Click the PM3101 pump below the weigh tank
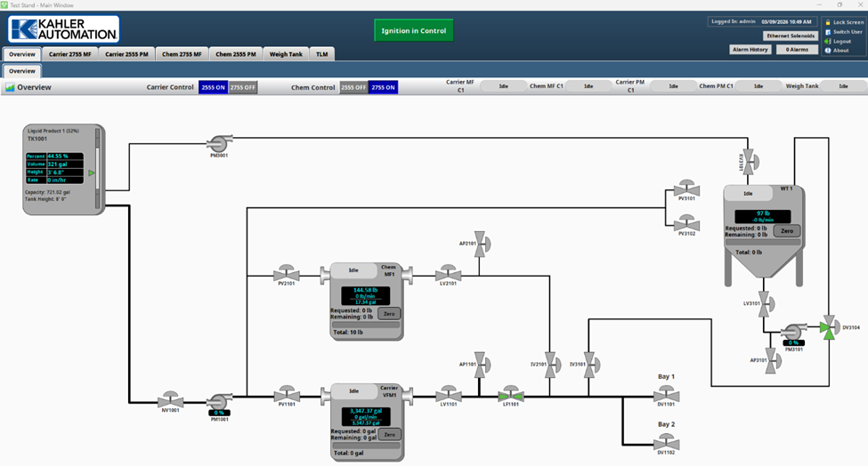The width and height of the screenshot is (868, 466). pos(791,331)
